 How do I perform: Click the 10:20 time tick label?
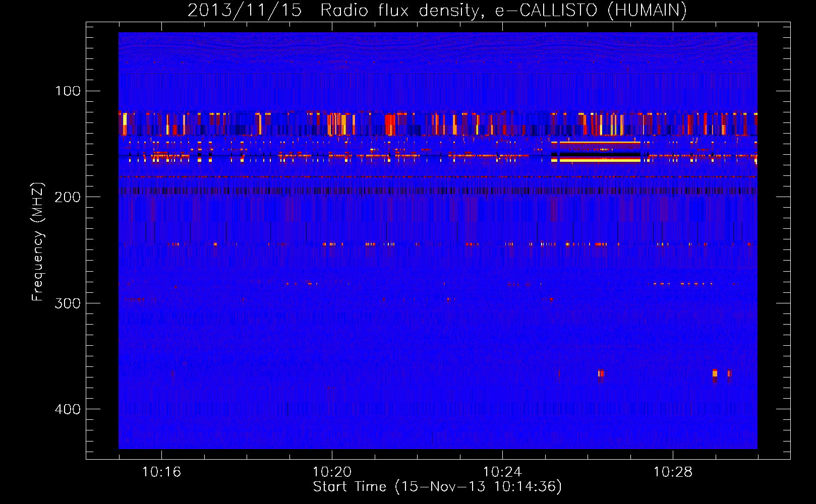(x=332, y=472)
